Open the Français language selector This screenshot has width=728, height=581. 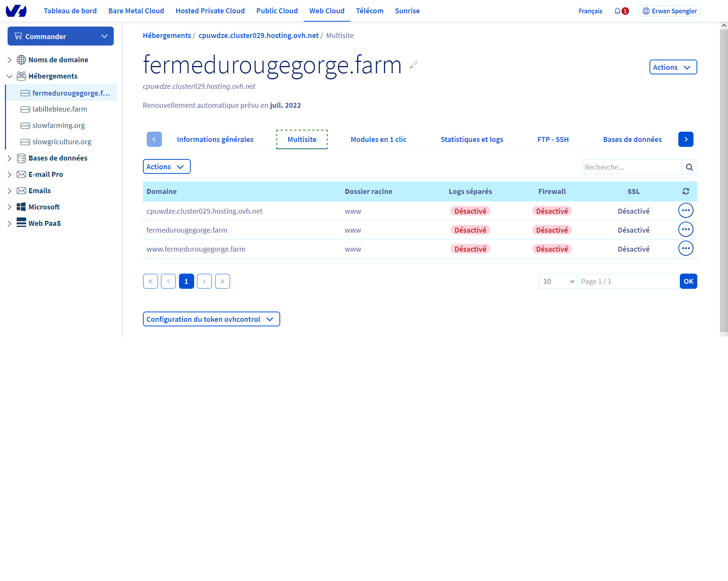pyautogui.click(x=590, y=11)
